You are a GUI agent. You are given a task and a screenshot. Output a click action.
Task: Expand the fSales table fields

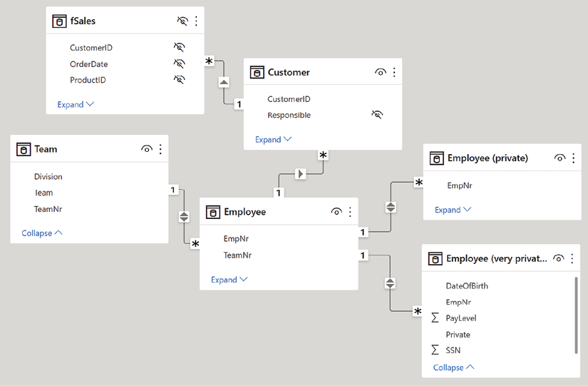(x=76, y=104)
